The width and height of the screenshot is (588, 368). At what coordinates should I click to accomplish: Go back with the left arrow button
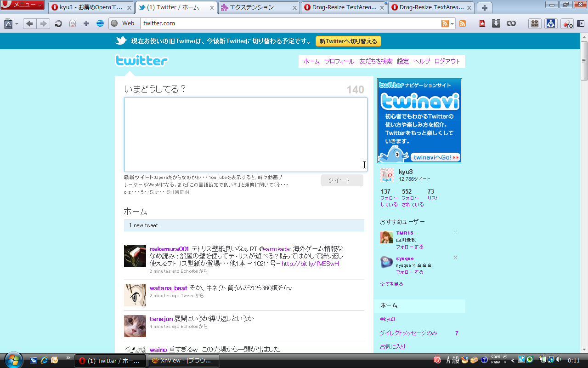coord(29,23)
